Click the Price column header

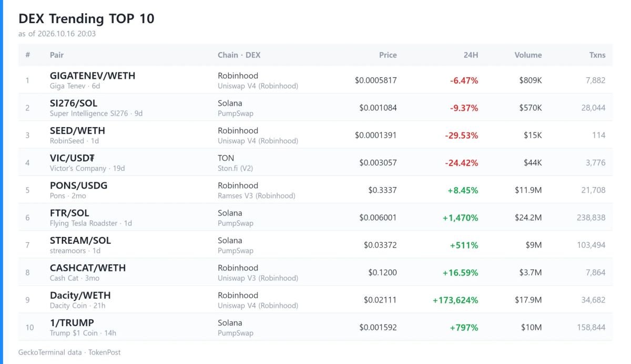388,55
